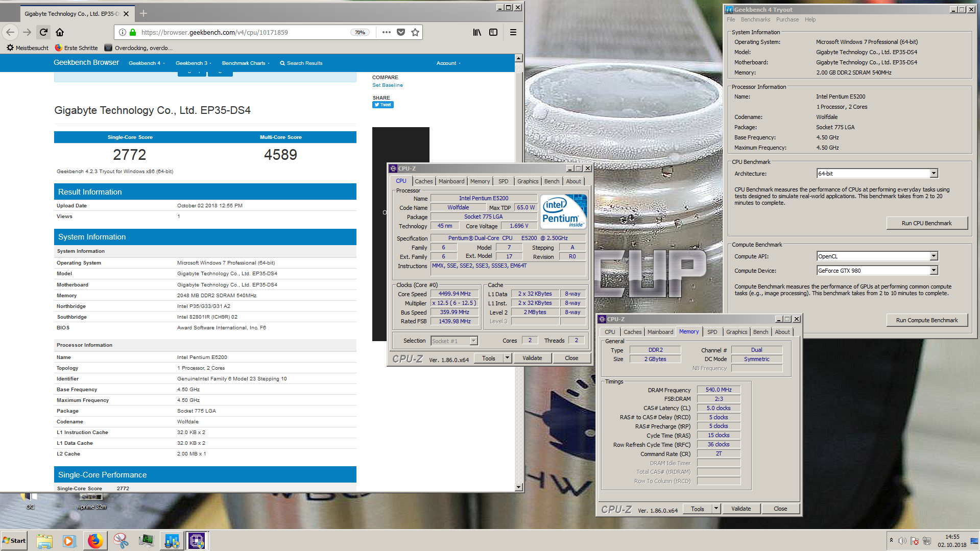Open Overclocking bookmark
The height and width of the screenshot is (551, 980).
click(138, 48)
